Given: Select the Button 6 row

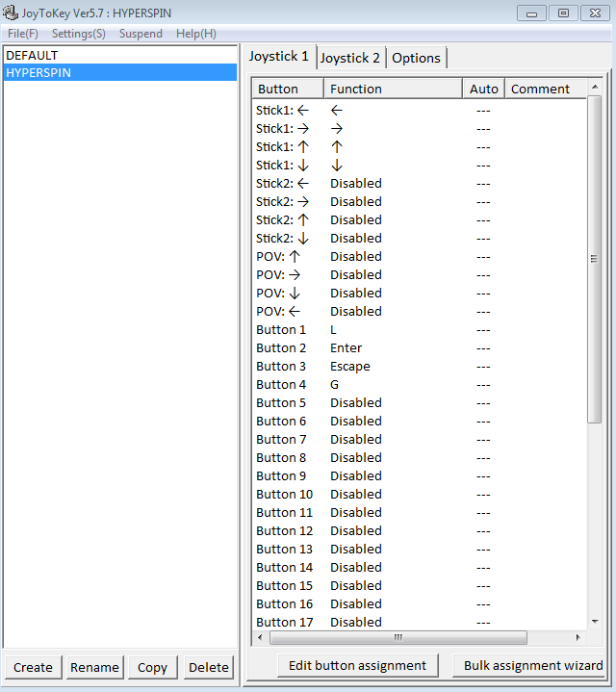Looking at the screenshot, I should click(x=420, y=422).
